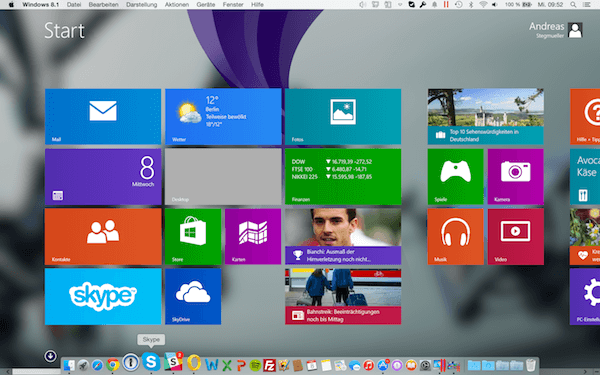This screenshot has width=600, height=375.
Task: Open iTunes from the Dock
Action: point(368,365)
